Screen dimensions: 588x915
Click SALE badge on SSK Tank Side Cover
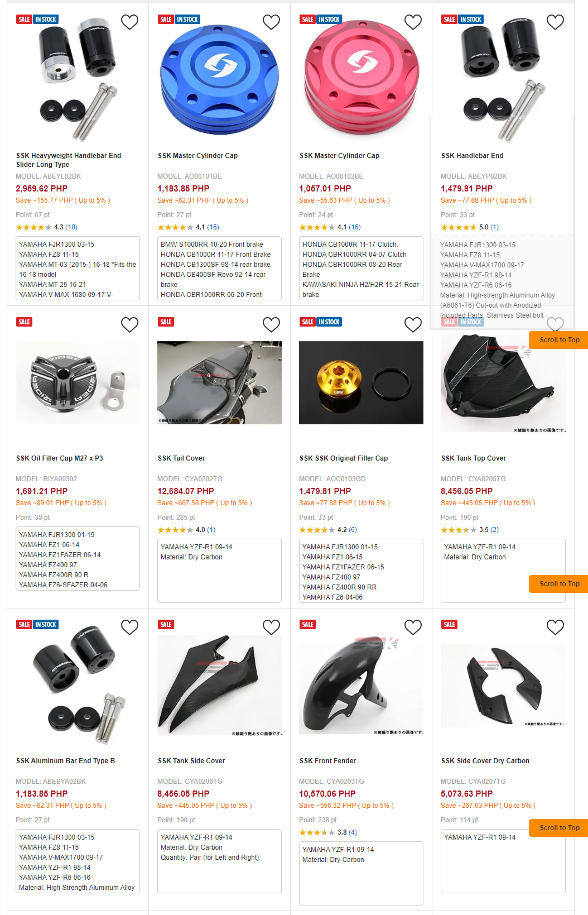166,625
